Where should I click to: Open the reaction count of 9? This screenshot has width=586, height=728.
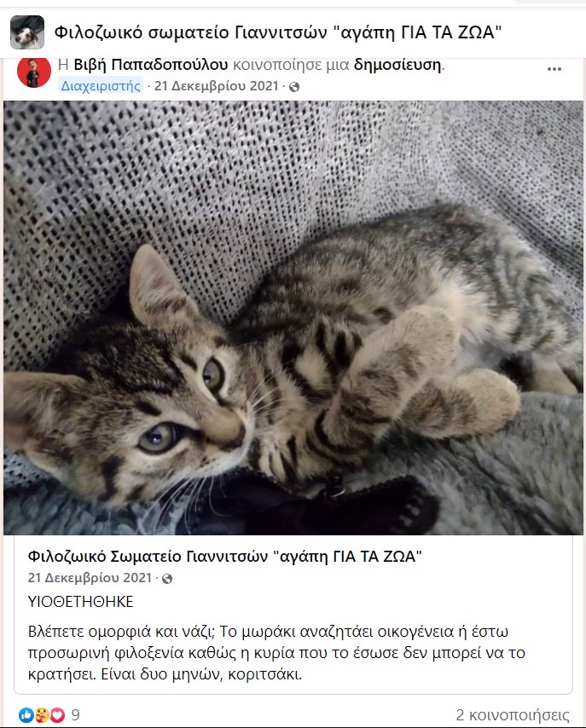click(75, 715)
